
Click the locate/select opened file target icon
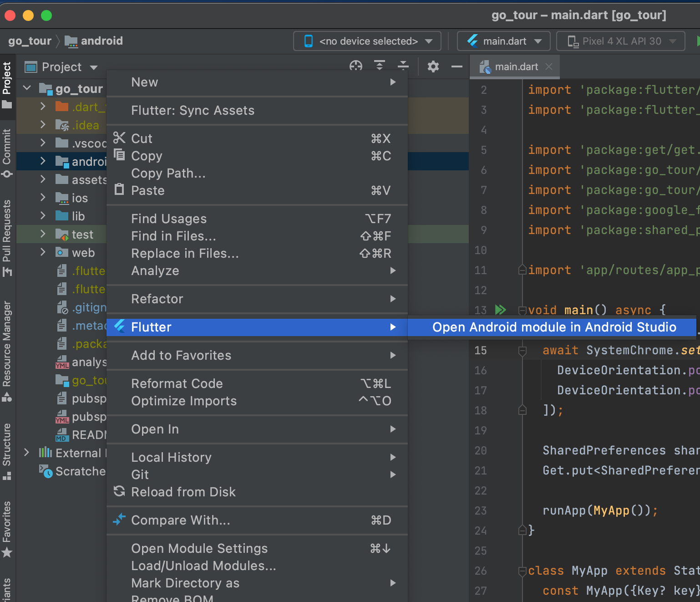355,66
